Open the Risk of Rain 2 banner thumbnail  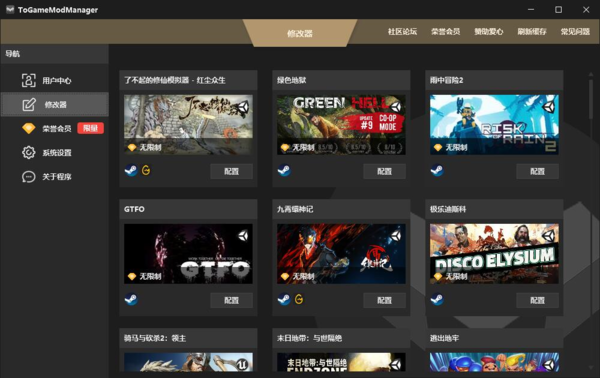tap(494, 125)
